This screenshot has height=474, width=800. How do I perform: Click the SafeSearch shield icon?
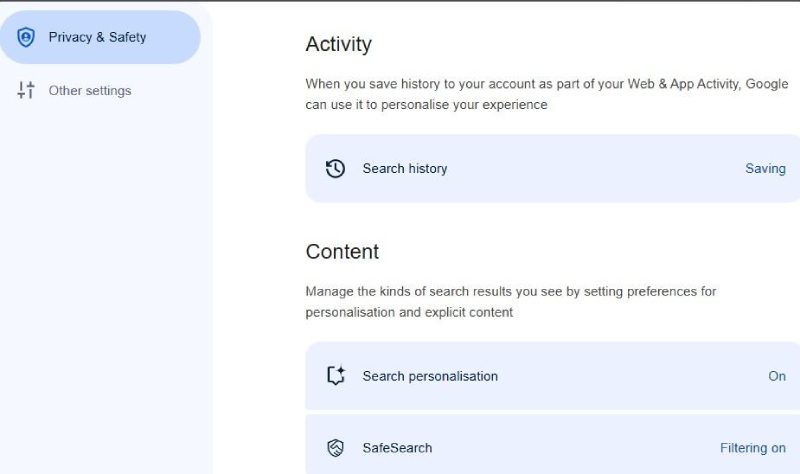(x=335, y=448)
